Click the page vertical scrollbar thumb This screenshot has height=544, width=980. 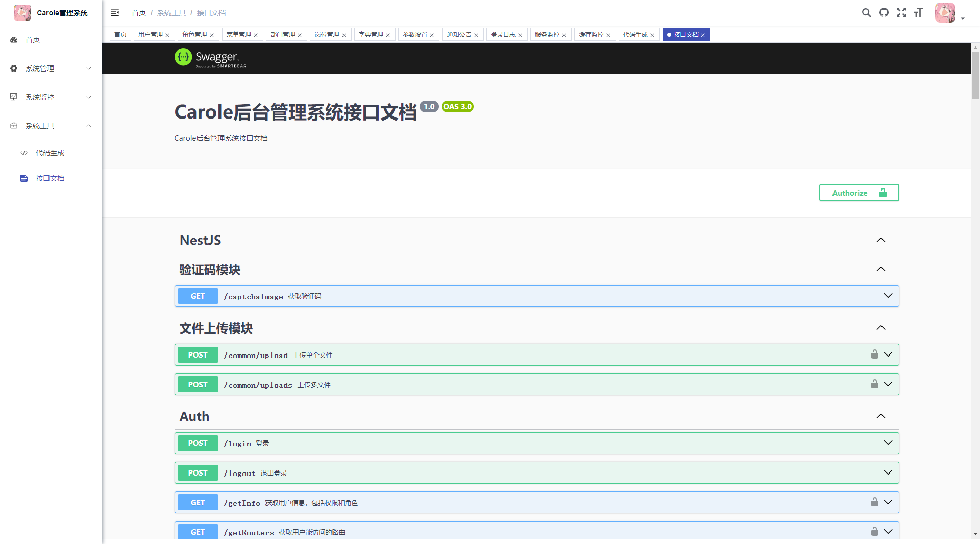(975, 75)
